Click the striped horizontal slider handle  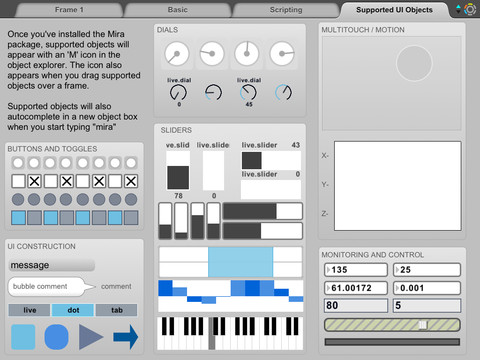tap(423, 325)
